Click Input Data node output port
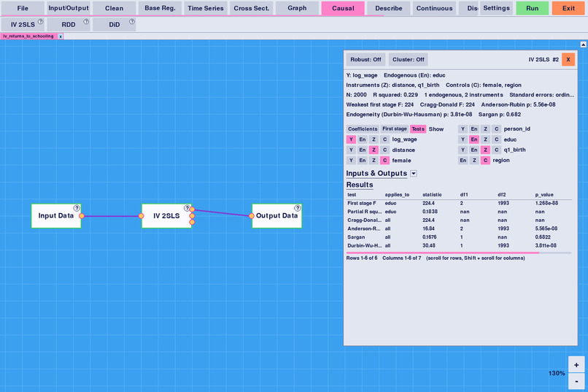The width and height of the screenshot is (588, 392). [82, 215]
